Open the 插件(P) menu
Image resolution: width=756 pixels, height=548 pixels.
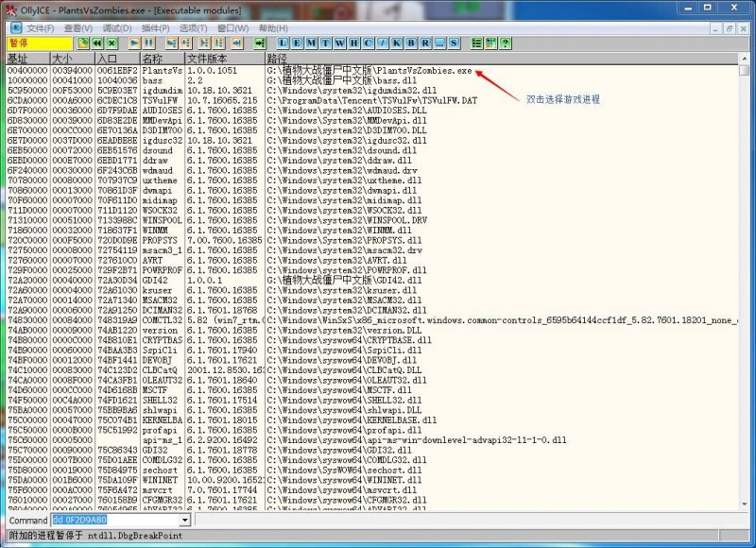click(x=155, y=28)
